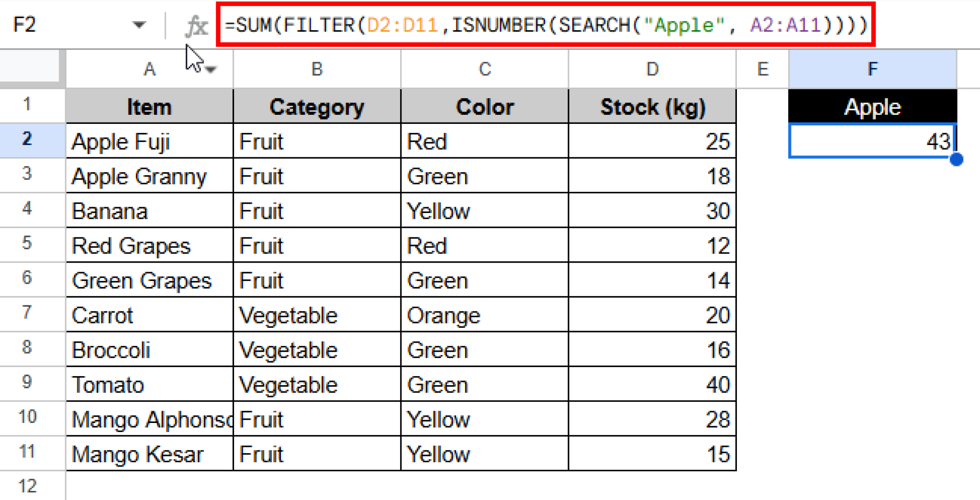Select column B header labeled Category
Viewport: 980px width, 500px height.
[x=316, y=69]
